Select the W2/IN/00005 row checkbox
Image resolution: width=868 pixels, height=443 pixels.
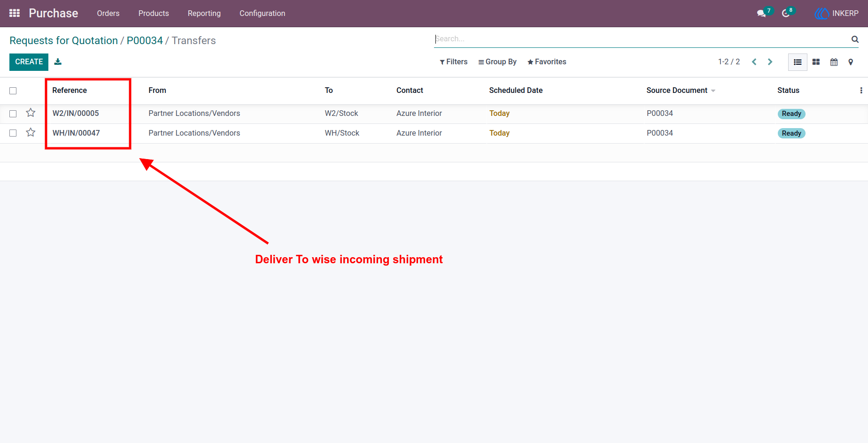13,114
